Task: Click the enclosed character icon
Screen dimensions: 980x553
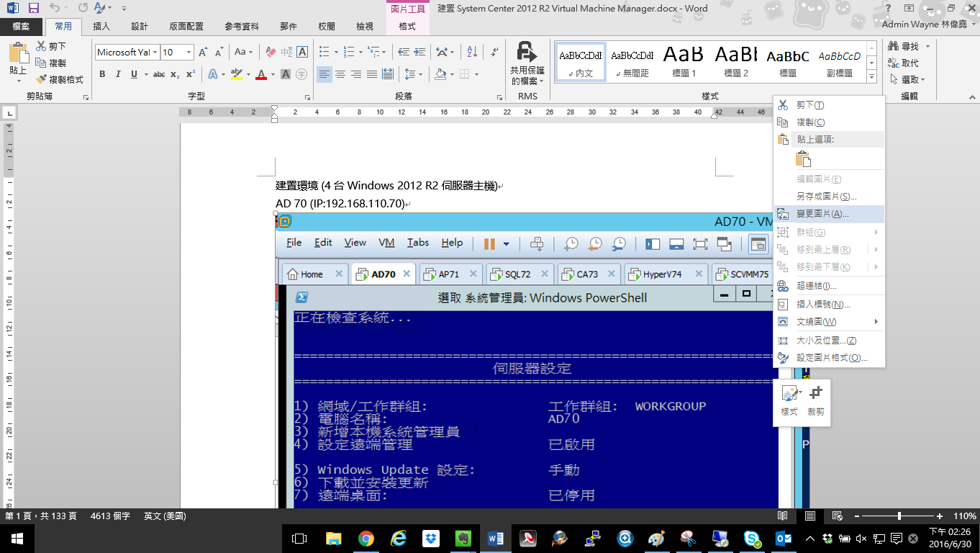Action: click(301, 74)
